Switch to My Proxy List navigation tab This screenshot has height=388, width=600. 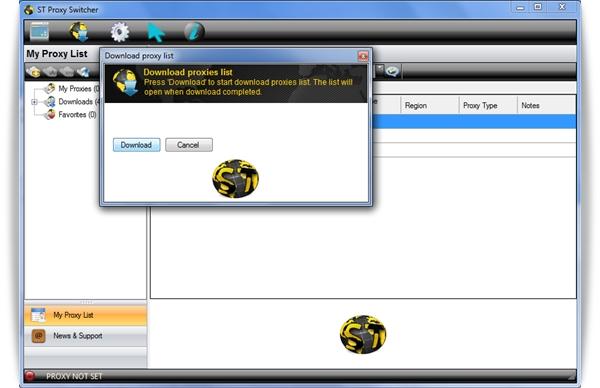point(85,315)
